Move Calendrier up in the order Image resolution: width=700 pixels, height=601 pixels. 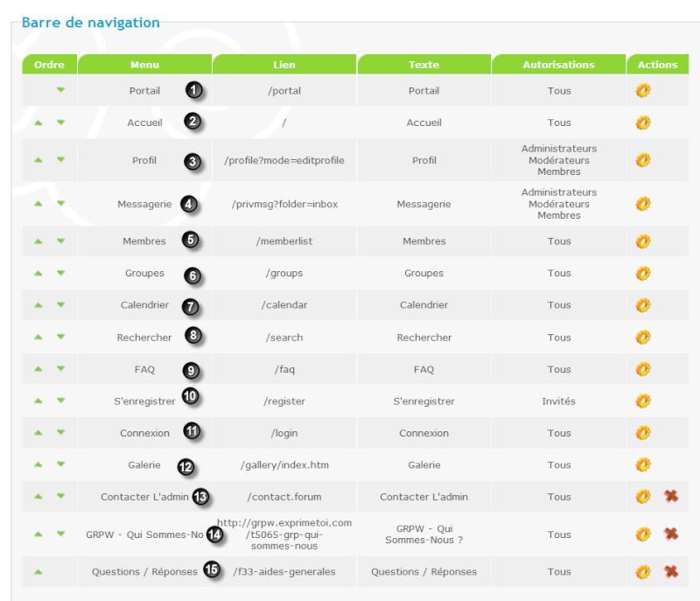tap(38, 305)
